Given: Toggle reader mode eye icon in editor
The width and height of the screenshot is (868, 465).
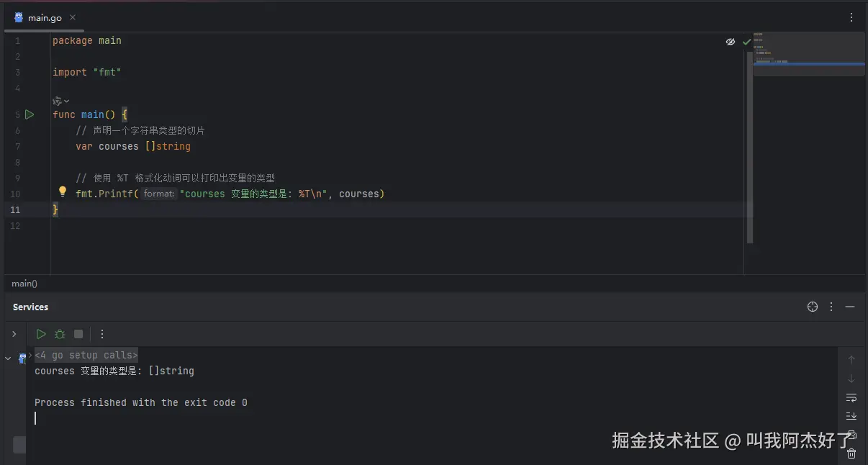Looking at the screenshot, I should [x=731, y=42].
